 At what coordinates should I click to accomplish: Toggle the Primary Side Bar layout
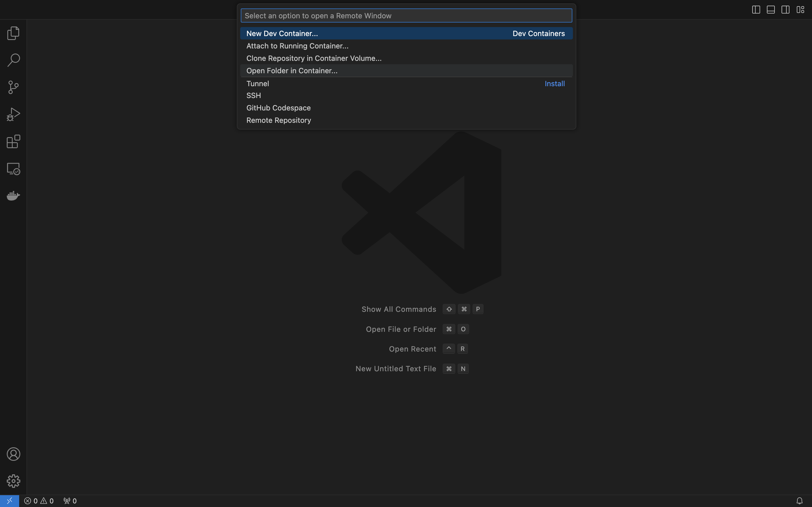click(756, 10)
